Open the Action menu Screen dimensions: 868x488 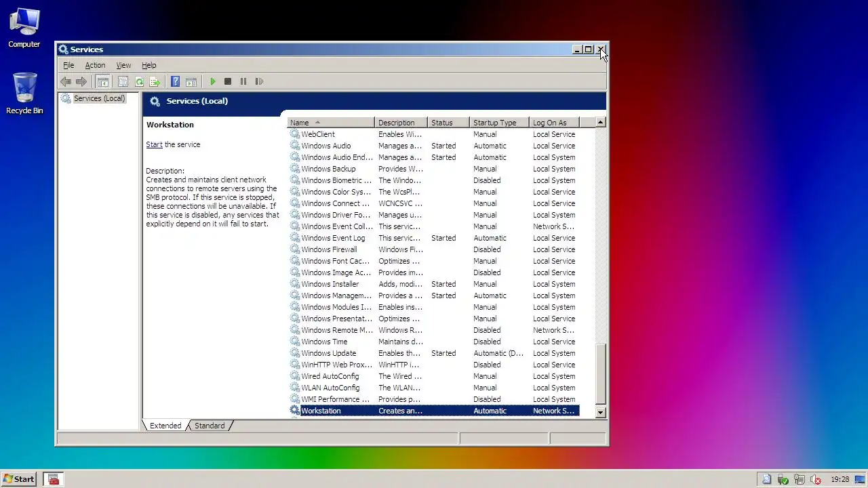pos(95,65)
